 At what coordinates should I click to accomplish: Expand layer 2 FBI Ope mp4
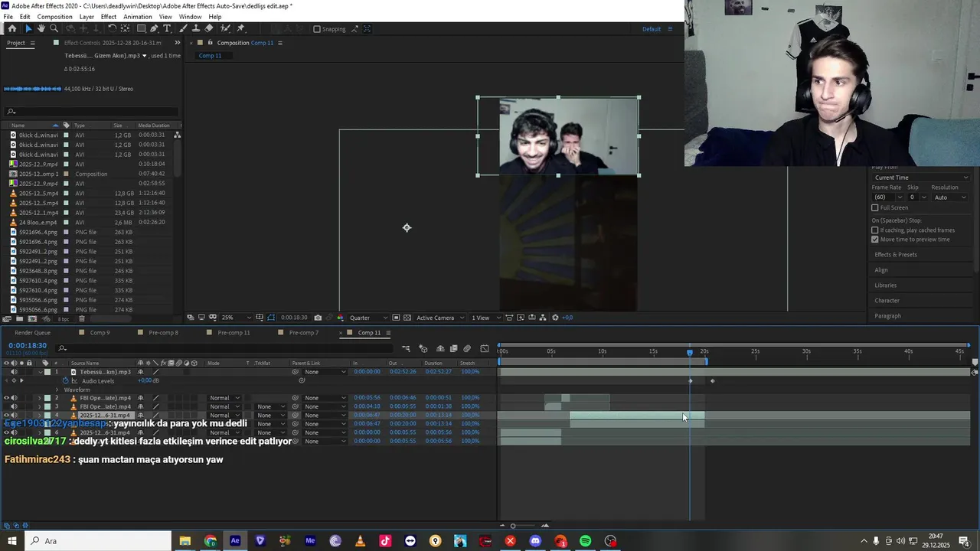[x=39, y=398]
